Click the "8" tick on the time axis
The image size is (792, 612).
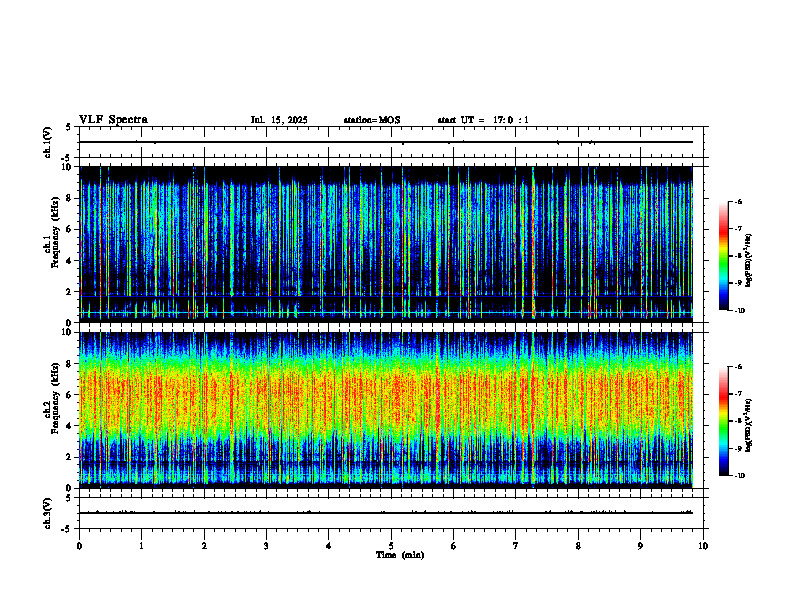[578, 546]
